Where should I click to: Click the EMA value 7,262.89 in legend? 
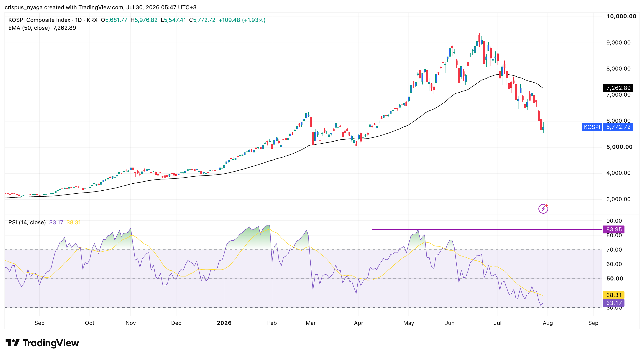(x=64, y=28)
